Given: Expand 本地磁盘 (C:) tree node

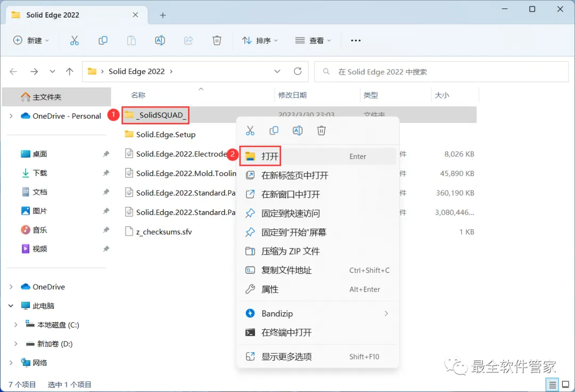Looking at the screenshot, I should coord(15,325).
